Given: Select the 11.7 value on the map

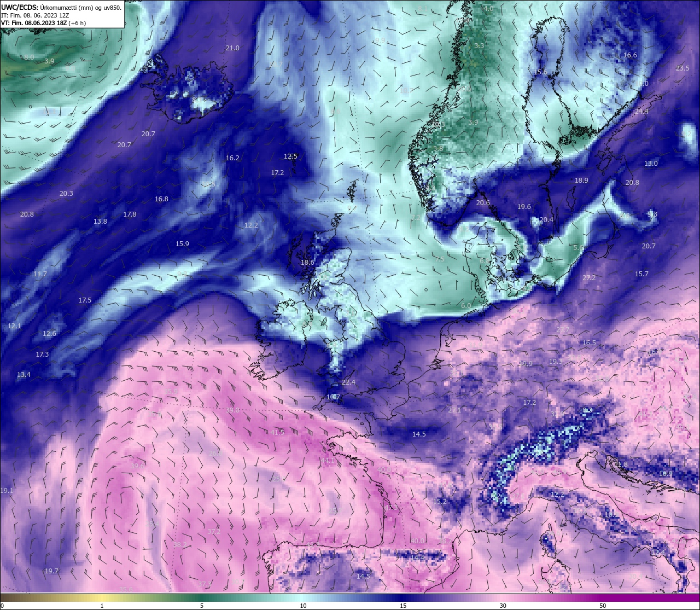Looking at the screenshot, I should coord(40,274).
